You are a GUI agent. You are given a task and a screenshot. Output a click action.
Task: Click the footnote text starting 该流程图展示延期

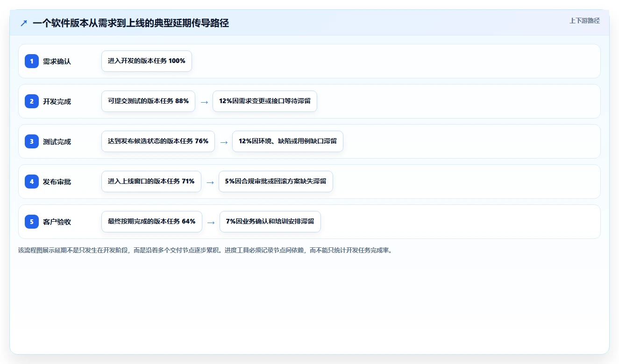[206, 250]
